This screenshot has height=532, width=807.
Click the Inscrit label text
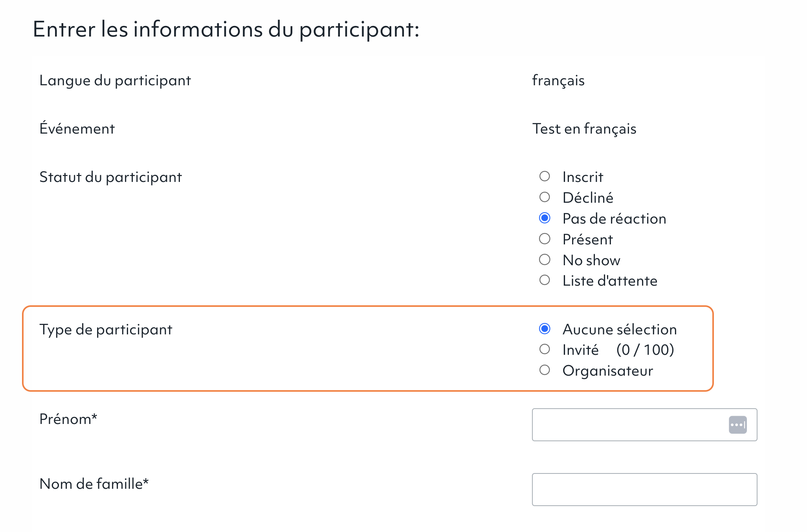click(583, 177)
